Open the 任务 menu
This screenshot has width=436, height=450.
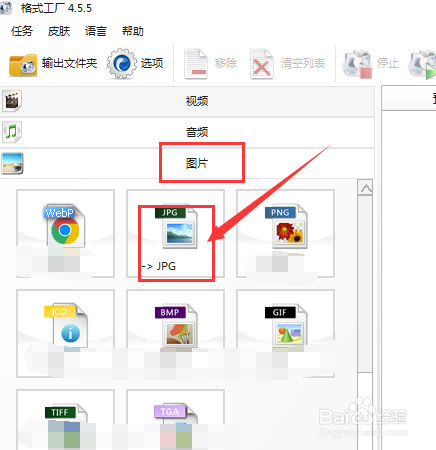click(22, 31)
